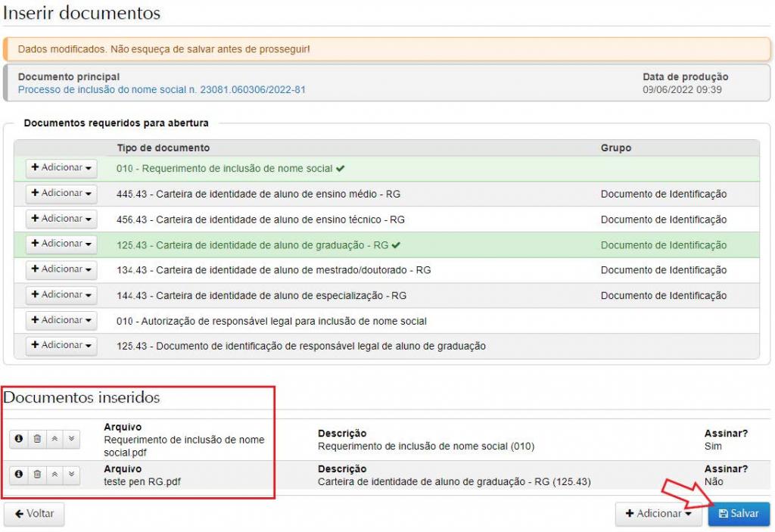775x532 pixels.
Task: Click the blue Salvar button
Action: pos(739,514)
